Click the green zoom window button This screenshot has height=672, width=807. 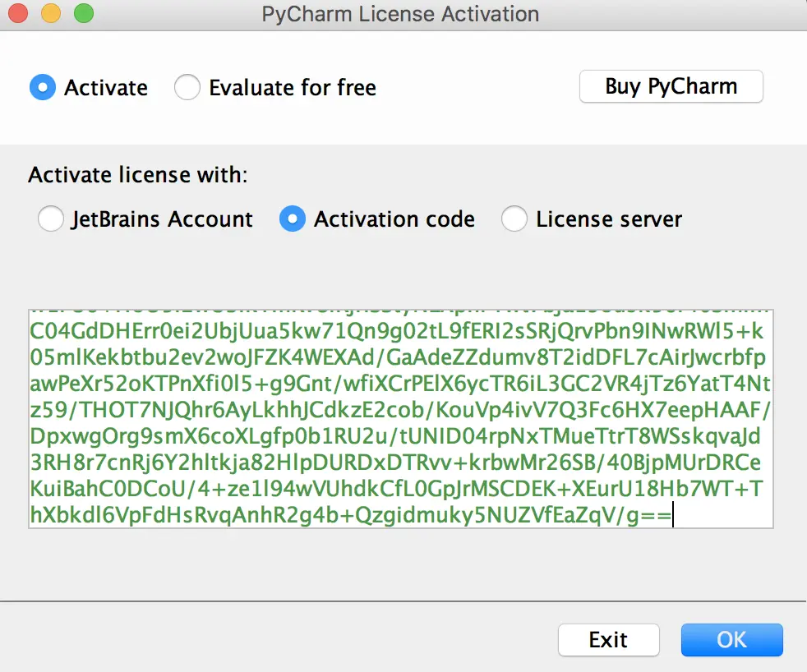[84, 13]
